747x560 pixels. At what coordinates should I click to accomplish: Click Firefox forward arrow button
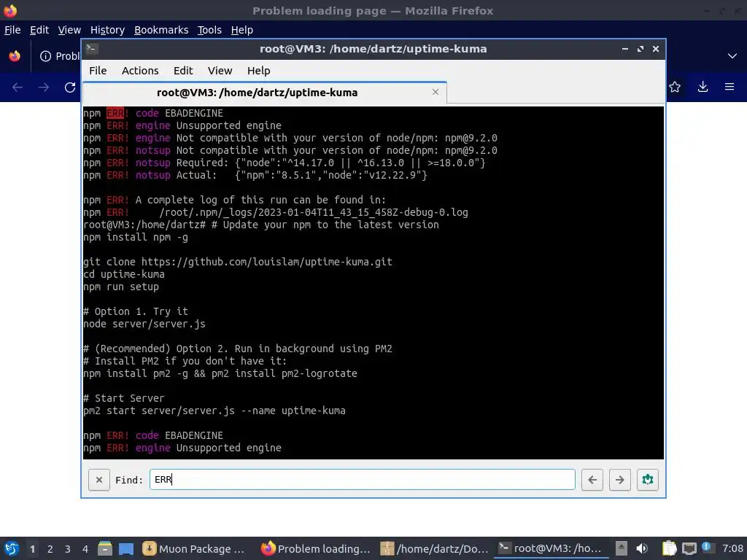coord(44,87)
